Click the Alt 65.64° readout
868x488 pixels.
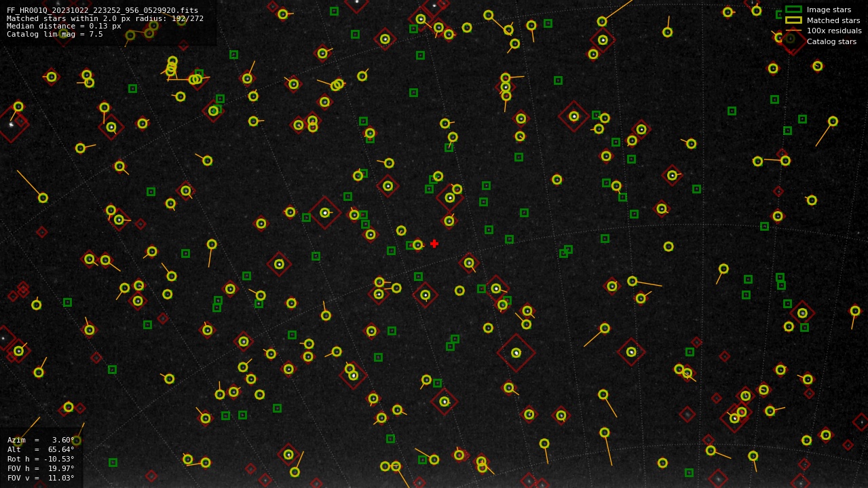[41, 449]
